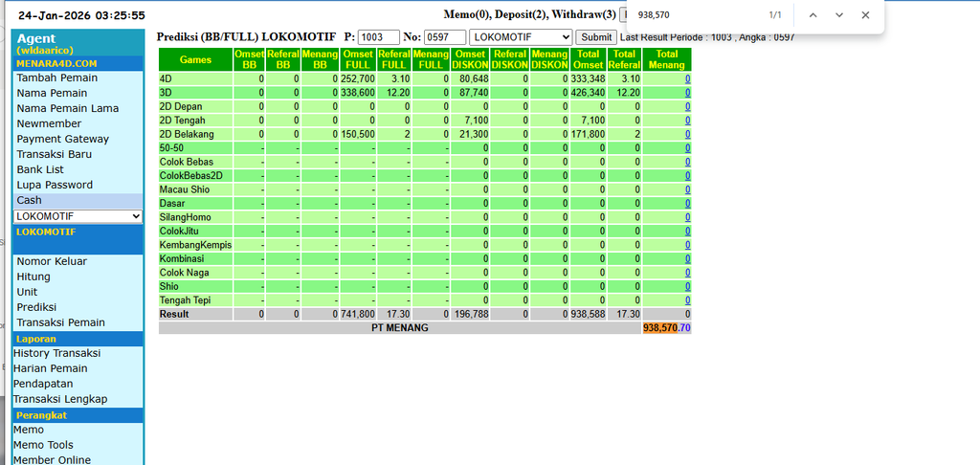This screenshot has width=980, height=465.
Task: Open Transaksi Baru menu item
Action: tap(55, 154)
